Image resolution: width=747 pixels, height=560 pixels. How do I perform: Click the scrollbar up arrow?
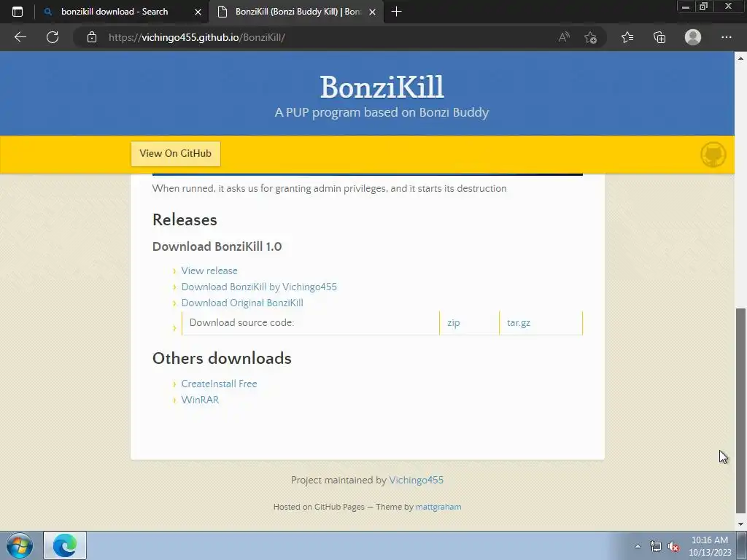point(740,58)
